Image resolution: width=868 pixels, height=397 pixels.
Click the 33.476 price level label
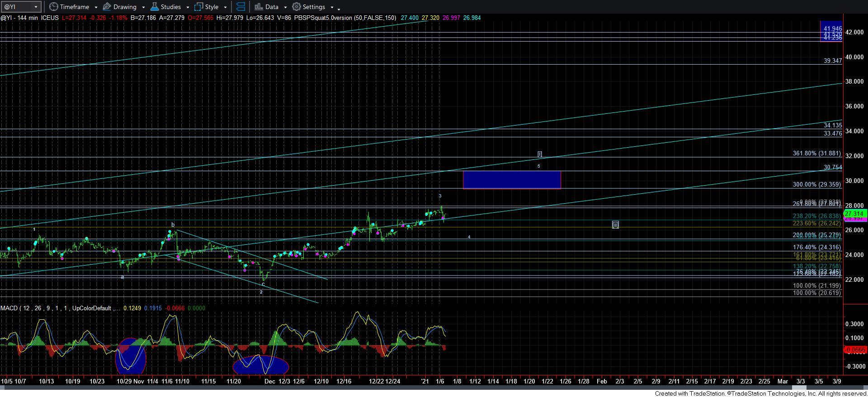coord(833,133)
